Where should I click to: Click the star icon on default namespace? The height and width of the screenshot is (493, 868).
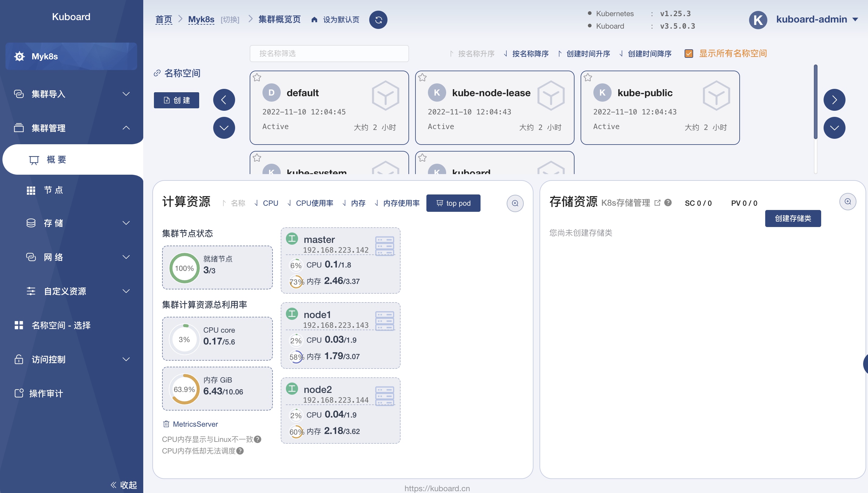click(x=257, y=78)
